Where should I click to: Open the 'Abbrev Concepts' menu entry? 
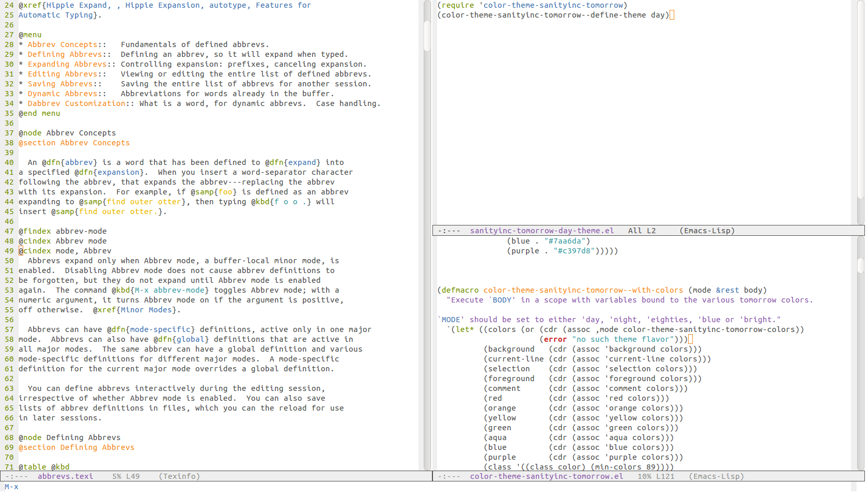pyautogui.click(x=63, y=44)
